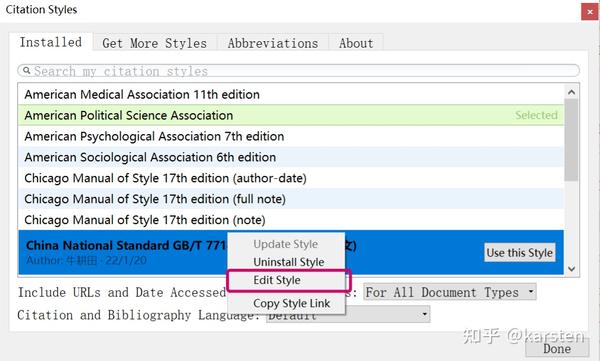Close the Citation Styles dialog
Viewport: 600px width, 361px height.
click(x=590, y=12)
